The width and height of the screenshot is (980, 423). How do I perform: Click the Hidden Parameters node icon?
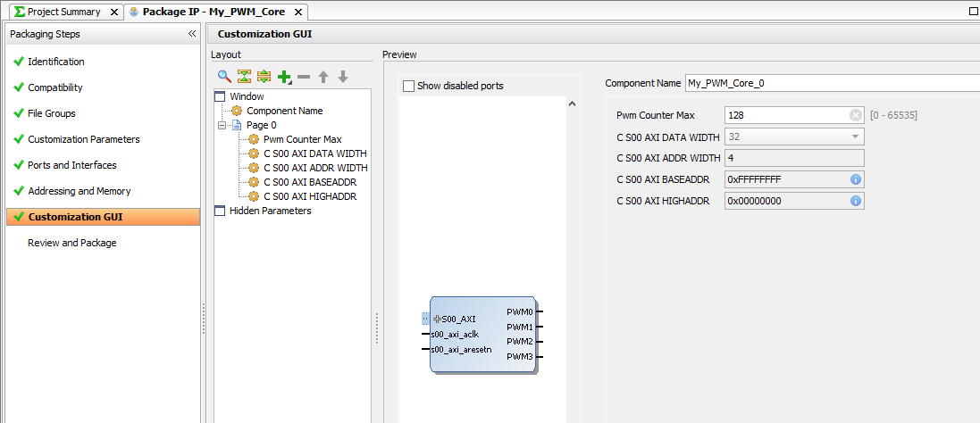tap(220, 211)
